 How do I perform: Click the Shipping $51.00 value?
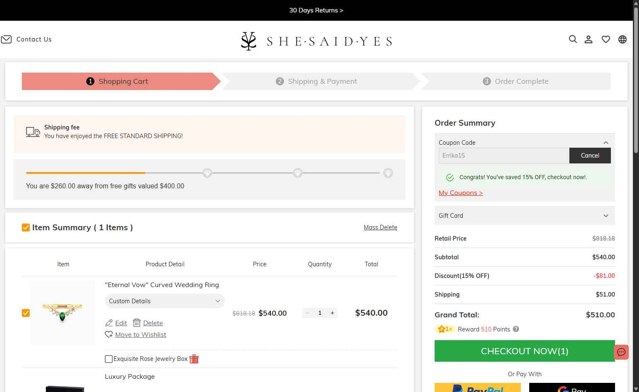[605, 295]
